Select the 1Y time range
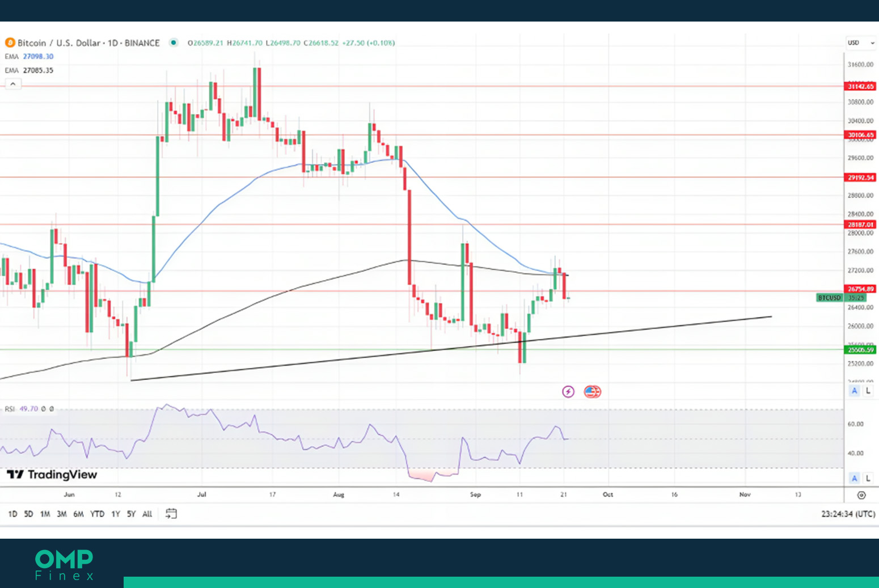The width and height of the screenshot is (879, 588). click(116, 514)
